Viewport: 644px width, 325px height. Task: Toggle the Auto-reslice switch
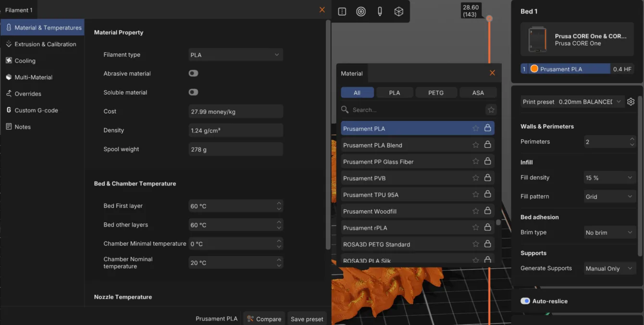tap(525, 301)
